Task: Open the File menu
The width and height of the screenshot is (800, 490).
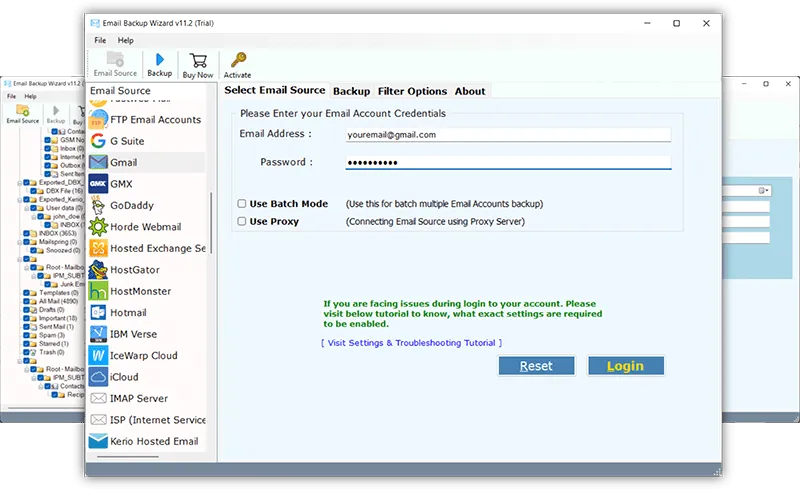Action: point(100,40)
